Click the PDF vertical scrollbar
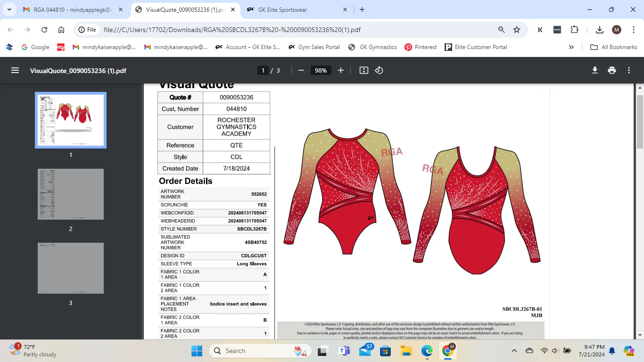This screenshot has height=362, width=644. coord(640,122)
